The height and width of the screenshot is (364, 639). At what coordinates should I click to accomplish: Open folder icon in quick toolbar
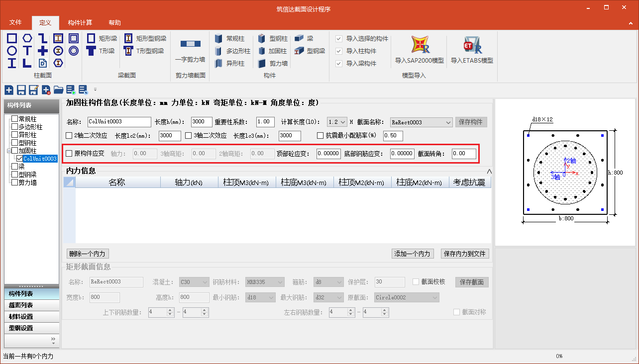pos(59,90)
